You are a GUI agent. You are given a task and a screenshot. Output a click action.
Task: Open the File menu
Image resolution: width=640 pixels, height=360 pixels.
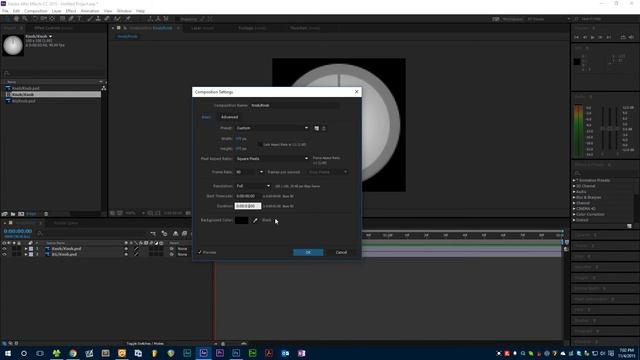coord(5,11)
